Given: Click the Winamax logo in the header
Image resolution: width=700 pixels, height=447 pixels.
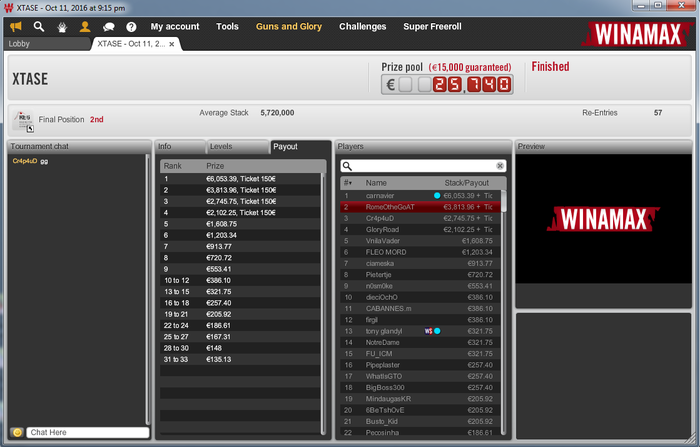Looking at the screenshot, I should click(x=638, y=34).
